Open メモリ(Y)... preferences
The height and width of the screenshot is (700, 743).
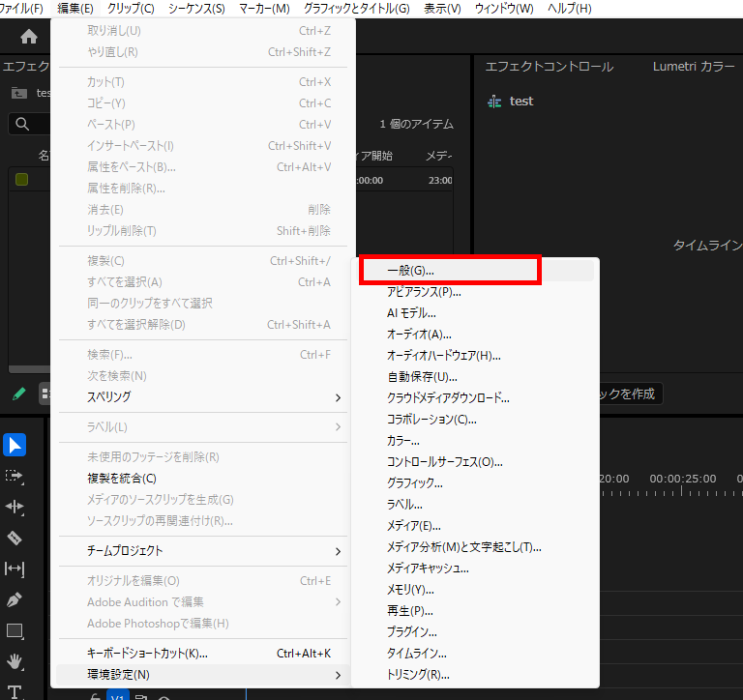pos(475,590)
